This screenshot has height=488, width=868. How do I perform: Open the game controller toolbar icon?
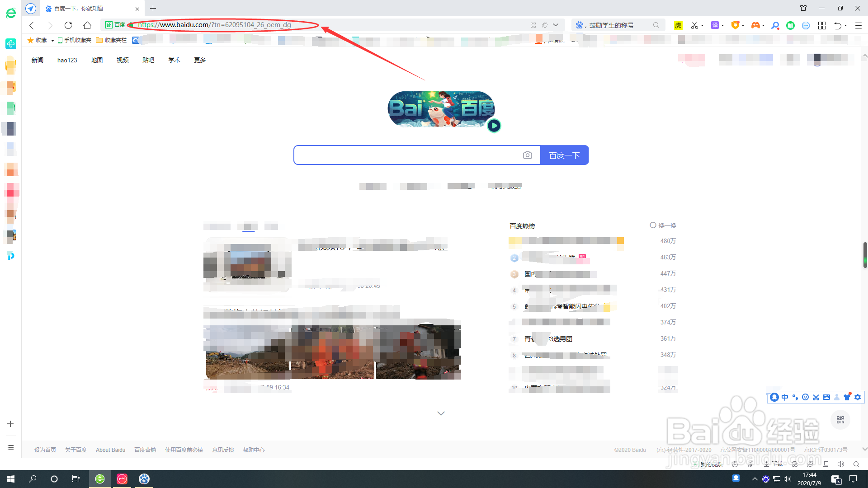[x=755, y=25]
